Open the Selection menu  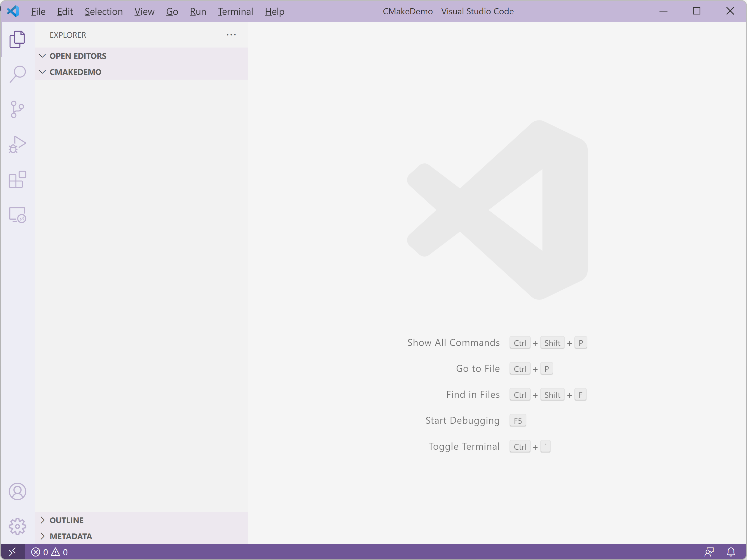(104, 11)
